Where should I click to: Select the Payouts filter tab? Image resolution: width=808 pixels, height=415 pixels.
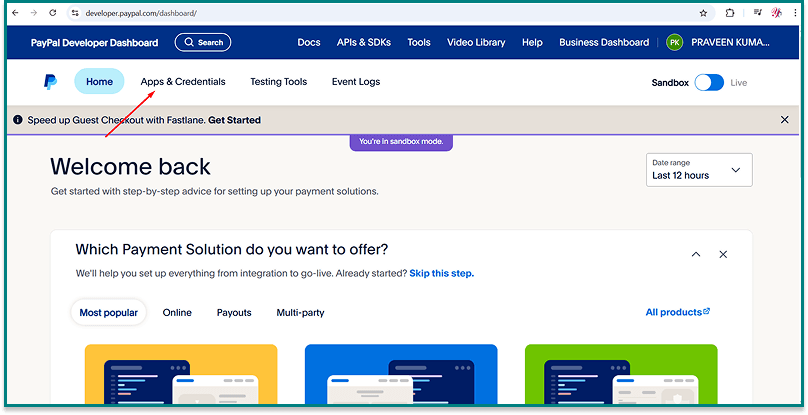pyautogui.click(x=234, y=313)
